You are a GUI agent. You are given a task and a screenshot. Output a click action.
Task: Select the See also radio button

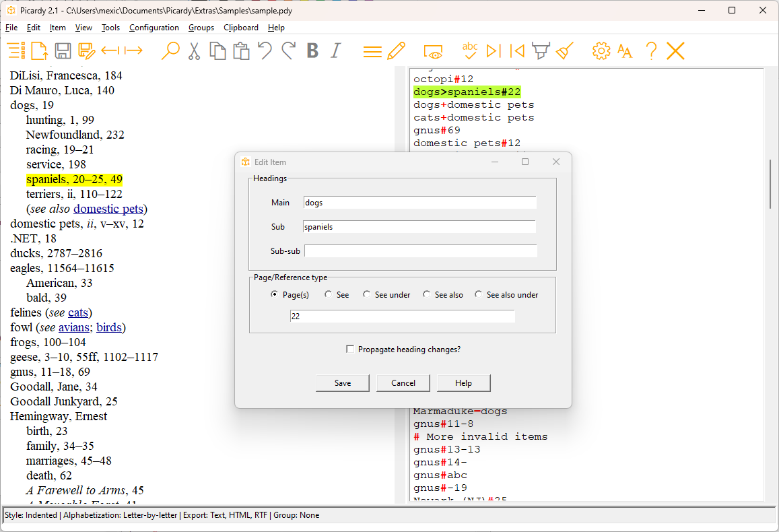coord(426,294)
